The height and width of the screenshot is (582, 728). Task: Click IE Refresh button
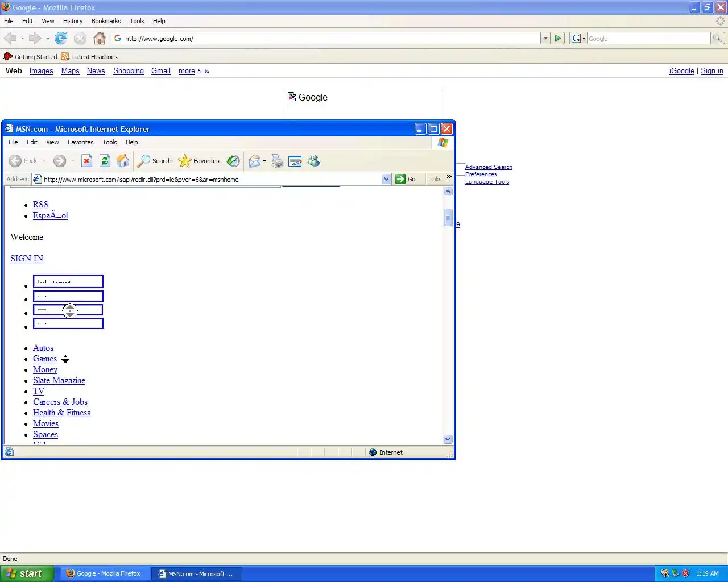pyautogui.click(x=105, y=161)
